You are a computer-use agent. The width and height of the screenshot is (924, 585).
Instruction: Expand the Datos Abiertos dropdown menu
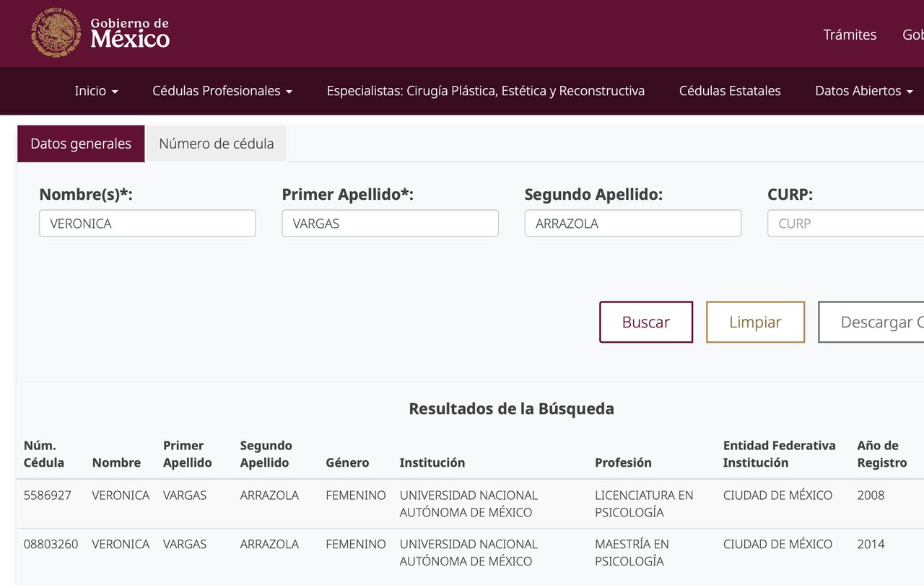(864, 91)
